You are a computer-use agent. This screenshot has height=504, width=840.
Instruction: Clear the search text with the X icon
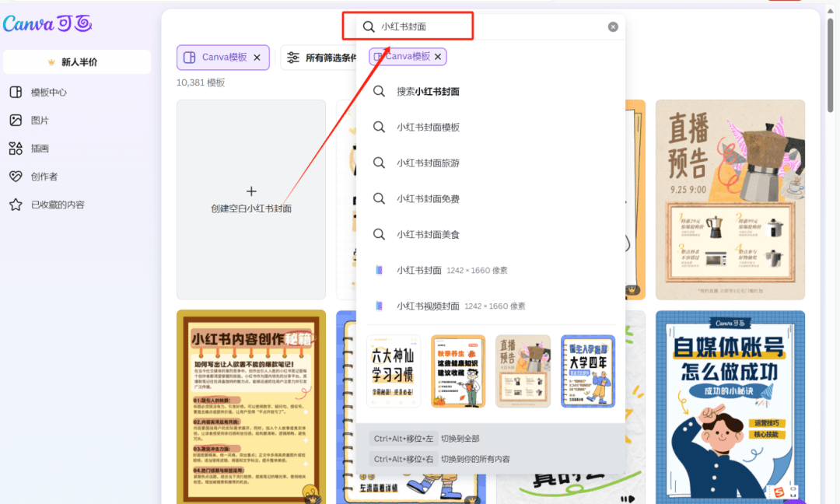pyautogui.click(x=613, y=26)
